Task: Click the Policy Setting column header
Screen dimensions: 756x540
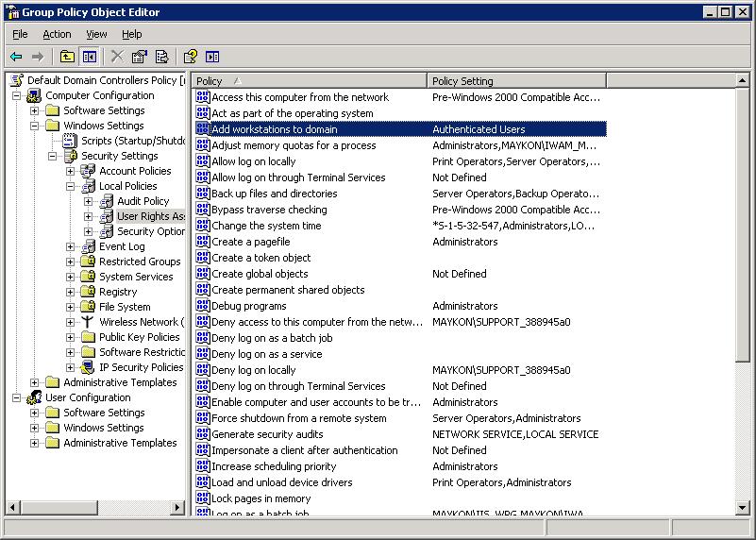Action: click(x=580, y=81)
